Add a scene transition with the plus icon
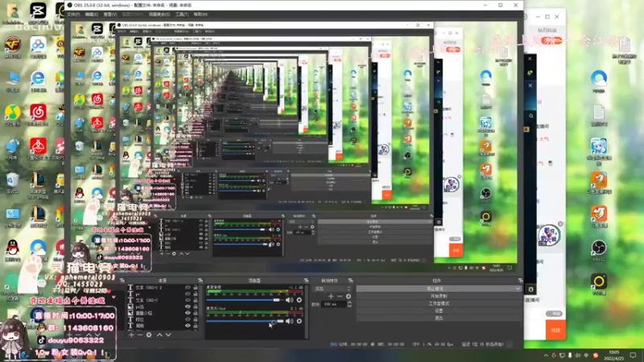 [x=331, y=296]
